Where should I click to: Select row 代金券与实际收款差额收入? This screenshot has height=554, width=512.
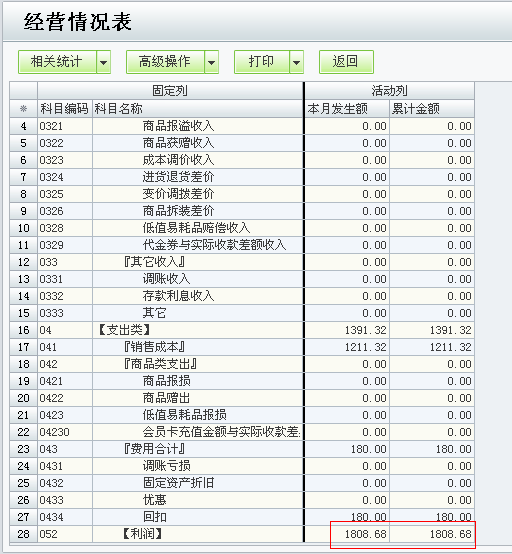coord(242,245)
